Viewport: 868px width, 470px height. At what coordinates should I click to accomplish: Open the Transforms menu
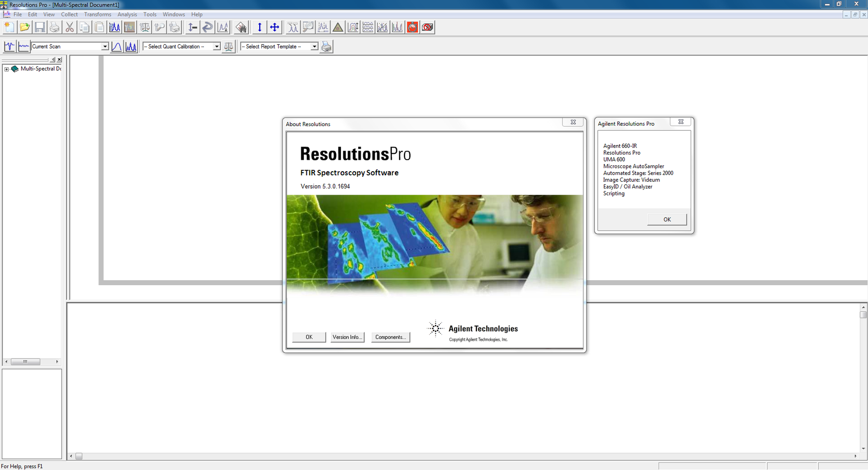tap(97, 14)
